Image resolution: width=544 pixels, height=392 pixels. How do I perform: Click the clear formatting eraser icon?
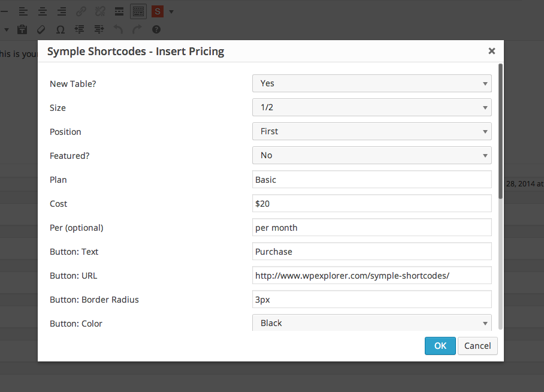click(x=41, y=29)
